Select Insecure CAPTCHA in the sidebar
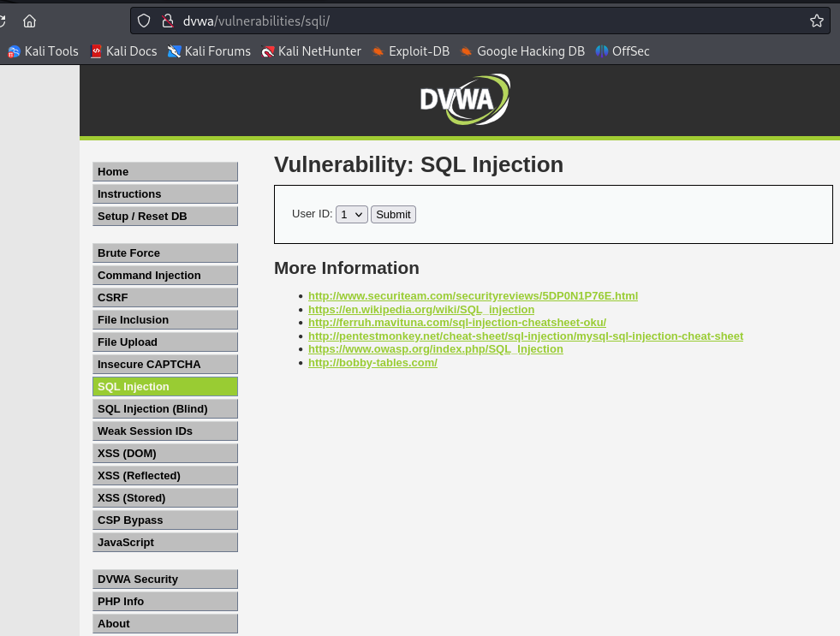Viewport: 840px width, 636px height. coord(165,365)
